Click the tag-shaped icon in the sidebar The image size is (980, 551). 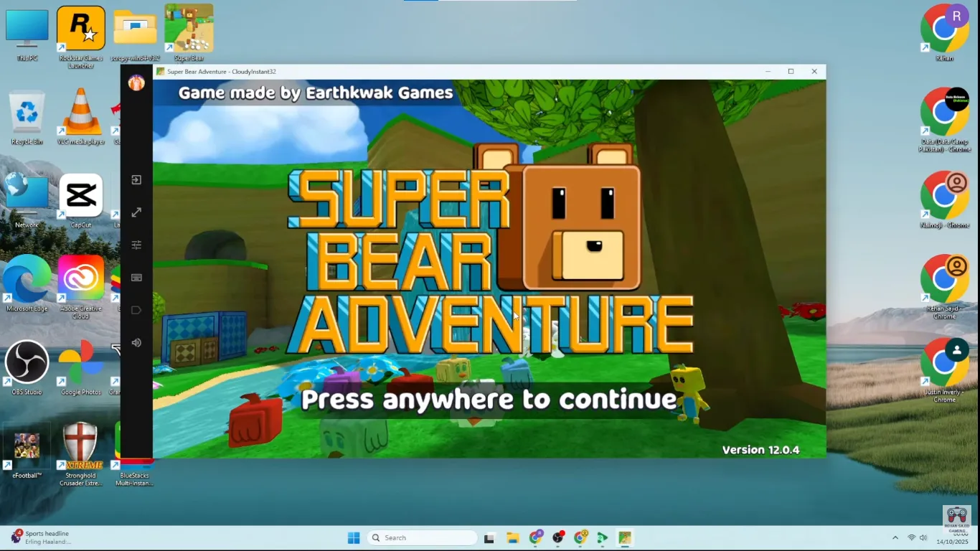pos(136,310)
